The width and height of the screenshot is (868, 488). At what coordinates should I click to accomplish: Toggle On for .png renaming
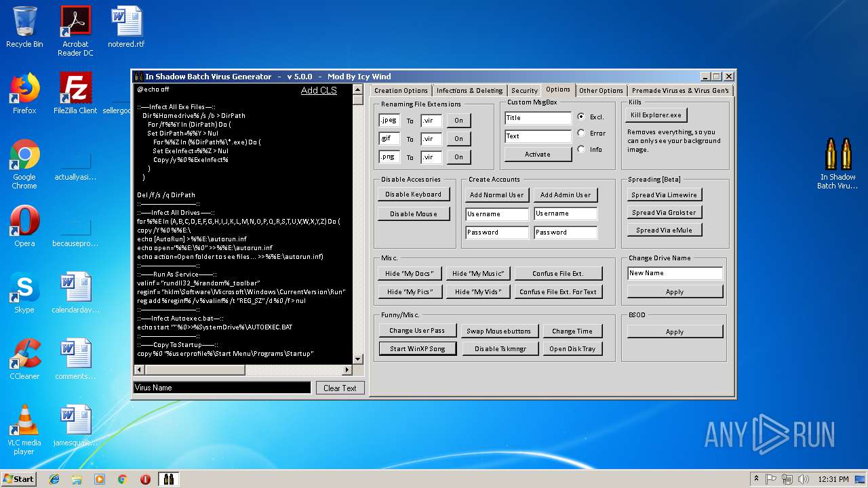click(x=458, y=157)
